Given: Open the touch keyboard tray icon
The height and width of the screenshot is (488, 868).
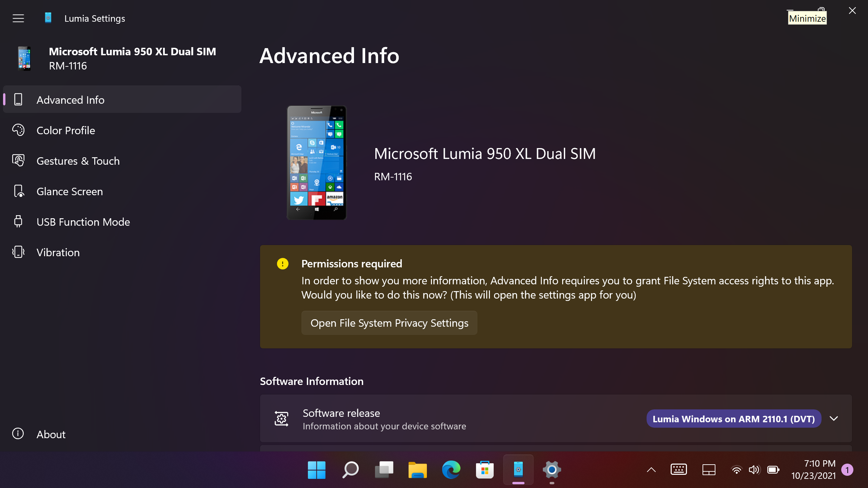Looking at the screenshot, I should point(679,470).
